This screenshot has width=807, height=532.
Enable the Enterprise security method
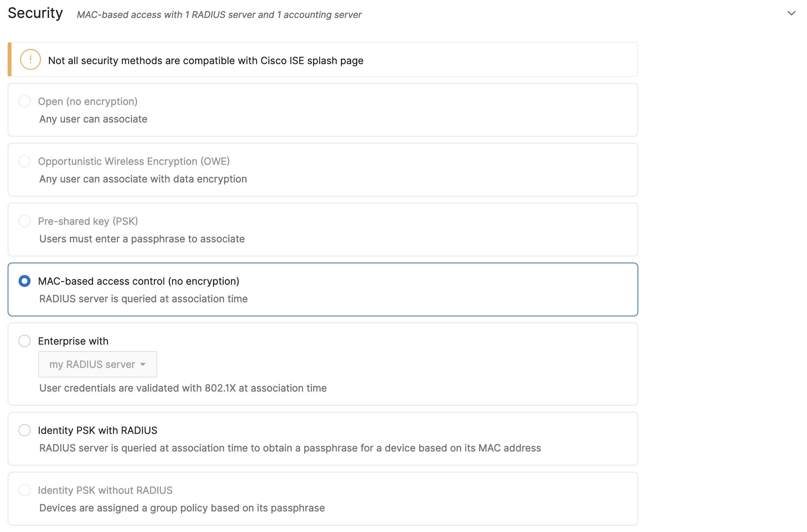pos(25,341)
